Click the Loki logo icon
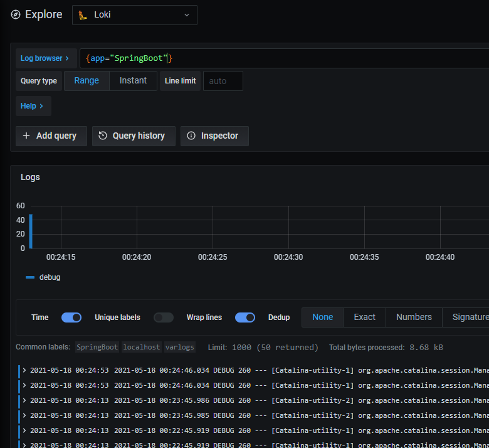489x448 pixels. 82,15
